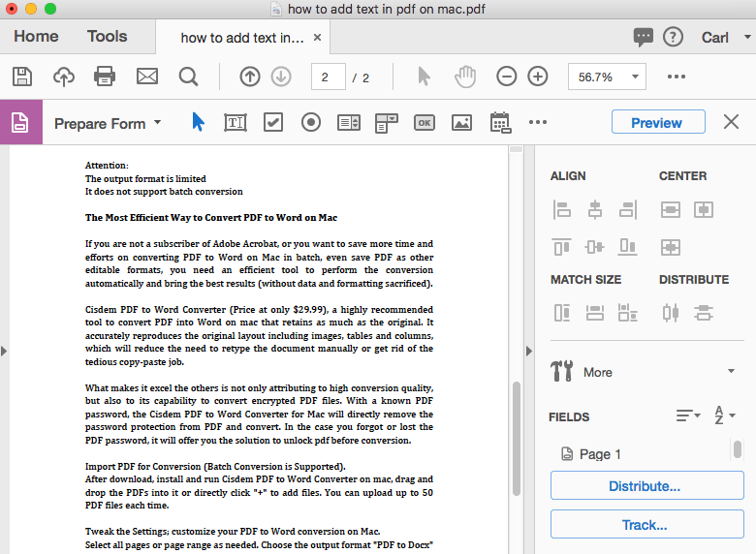Distribute fields horizontally
Viewport: 756px width, 554px height.
click(670, 313)
